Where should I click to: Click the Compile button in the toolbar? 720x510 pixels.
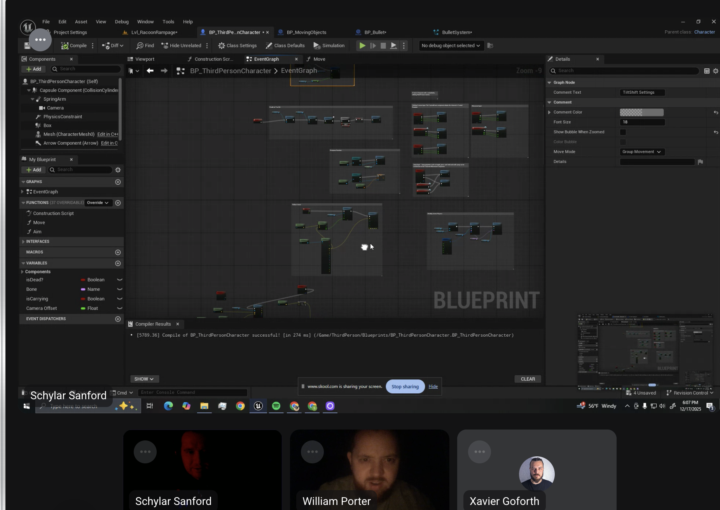point(77,45)
